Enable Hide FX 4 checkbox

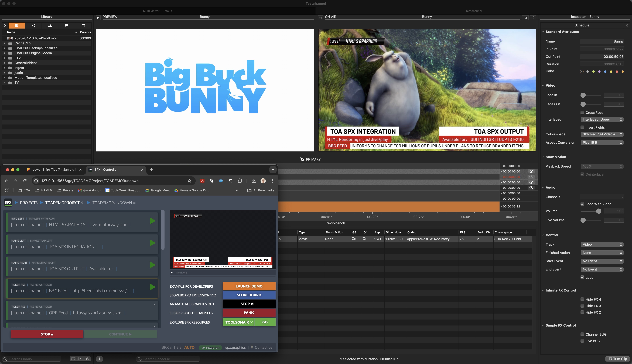[582, 300]
